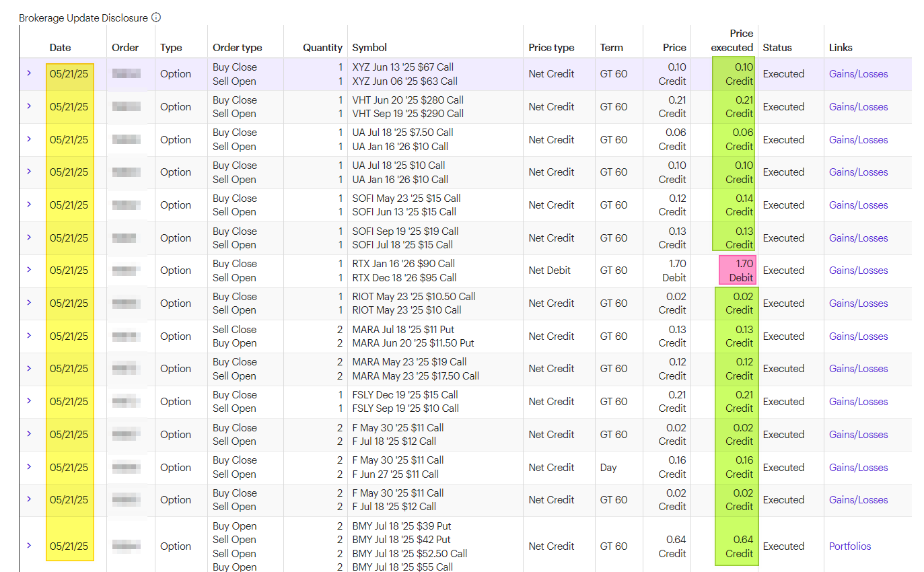This screenshot has height=572, width=924.
Task: Open Gains/Losses for MARA May 23 Call order
Action: [x=858, y=369]
